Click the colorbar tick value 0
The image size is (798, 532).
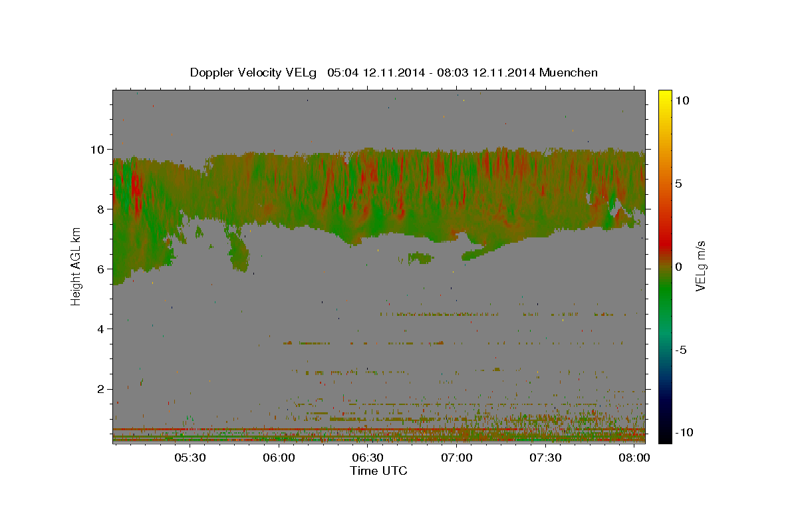pyautogui.click(x=679, y=267)
